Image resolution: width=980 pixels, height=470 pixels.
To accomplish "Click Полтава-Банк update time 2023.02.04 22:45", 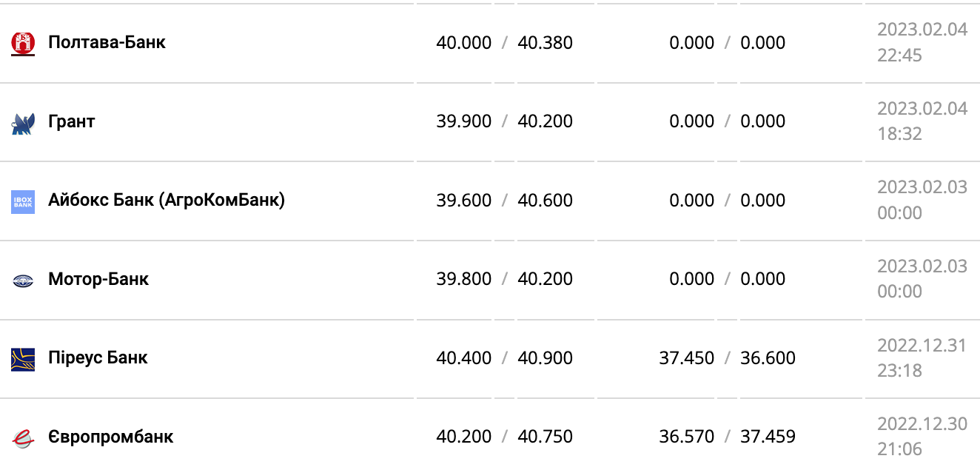I will (x=922, y=42).
